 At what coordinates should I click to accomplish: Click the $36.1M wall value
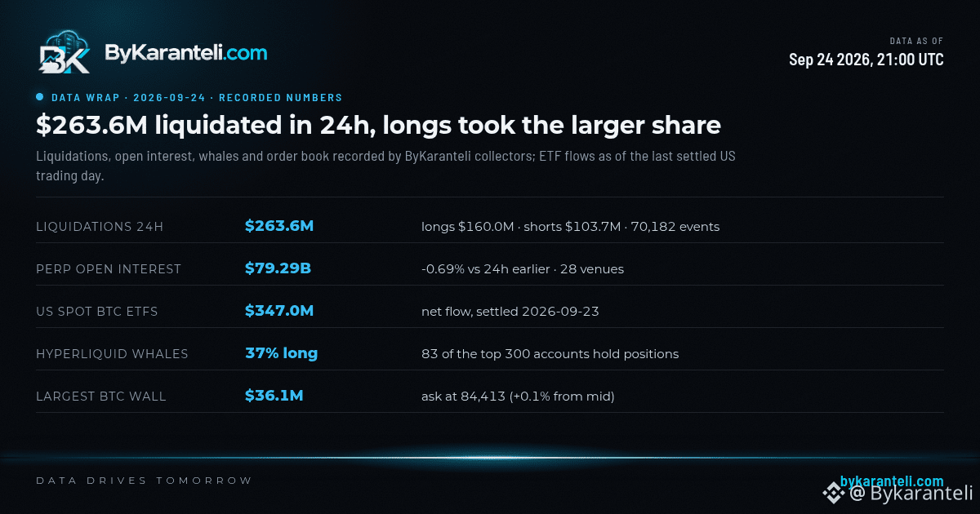(x=274, y=396)
